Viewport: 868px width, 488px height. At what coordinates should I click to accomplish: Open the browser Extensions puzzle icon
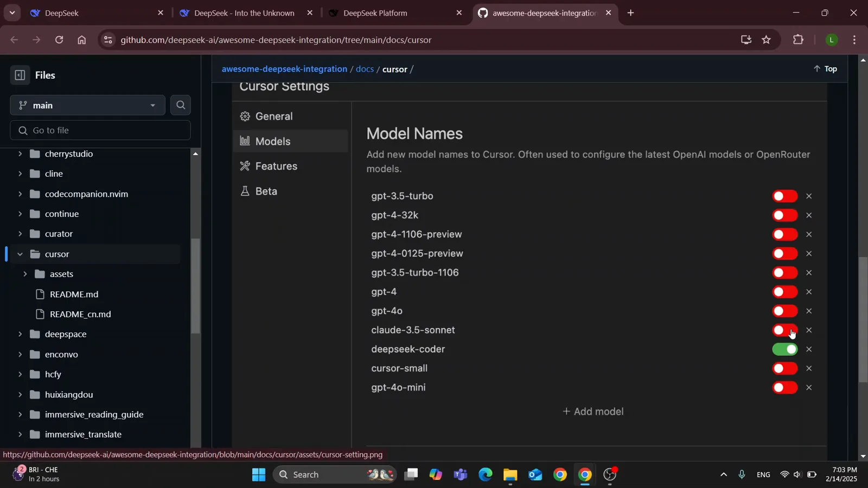point(798,40)
